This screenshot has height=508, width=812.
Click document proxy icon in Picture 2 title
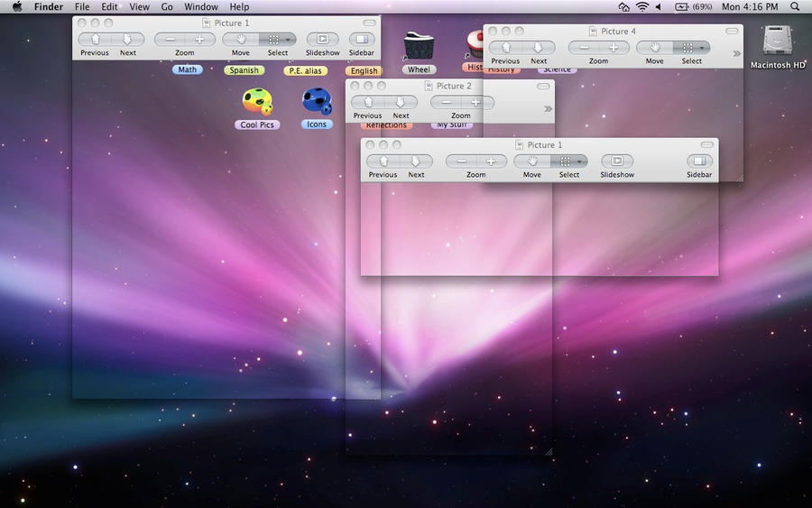click(x=429, y=86)
